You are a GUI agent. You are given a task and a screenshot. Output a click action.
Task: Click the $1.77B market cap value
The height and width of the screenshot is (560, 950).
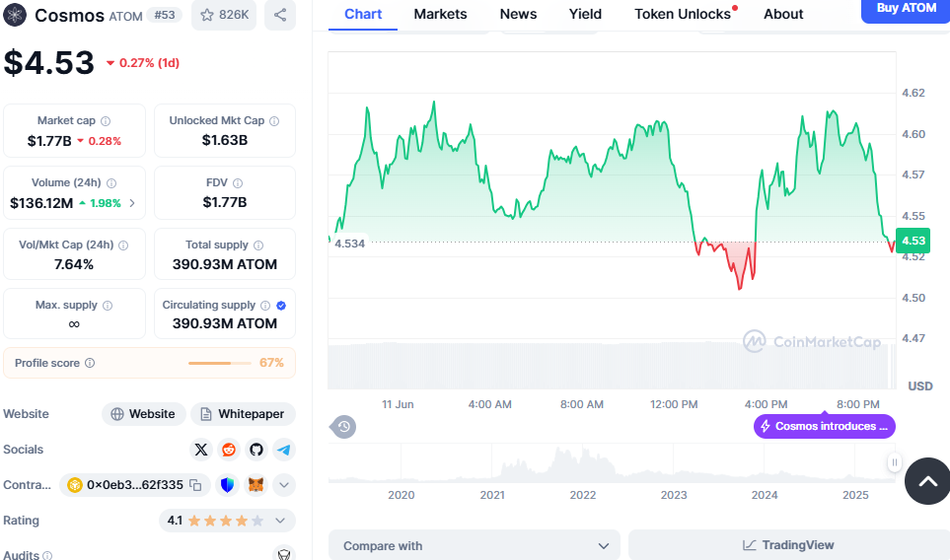(x=49, y=141)
